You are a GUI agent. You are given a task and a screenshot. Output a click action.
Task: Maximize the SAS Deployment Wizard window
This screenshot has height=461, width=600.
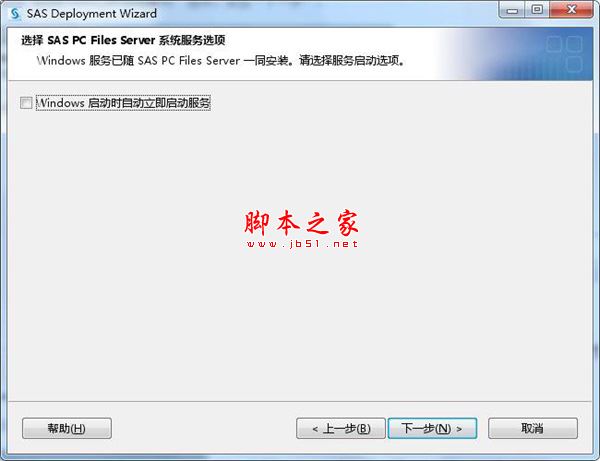tap(537, 10)
